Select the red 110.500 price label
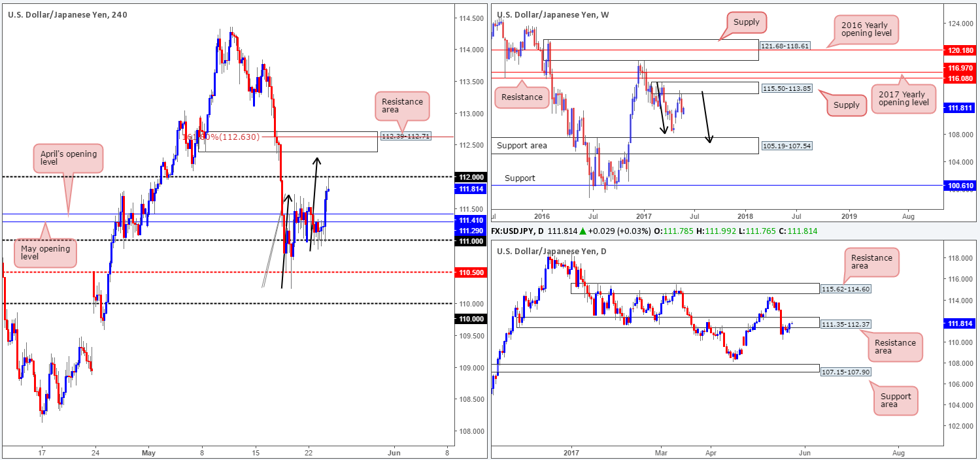Screen dimensions: 980x460 click(471, 272)
